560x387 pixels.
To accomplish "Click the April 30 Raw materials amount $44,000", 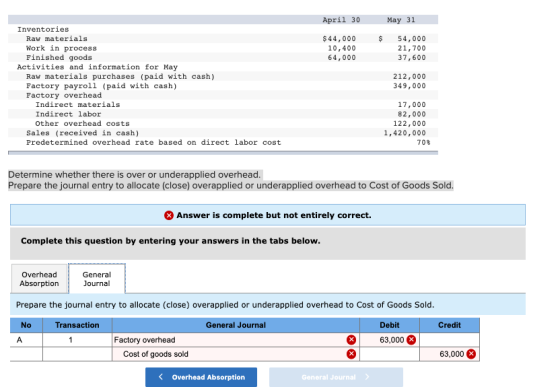I will 339,39.
